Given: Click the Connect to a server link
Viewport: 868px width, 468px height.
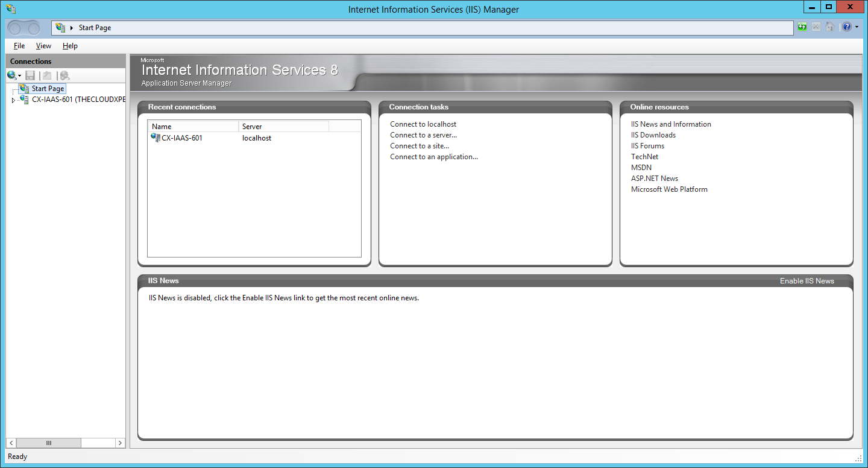Looking at the screenshot, I should [423, 135].
